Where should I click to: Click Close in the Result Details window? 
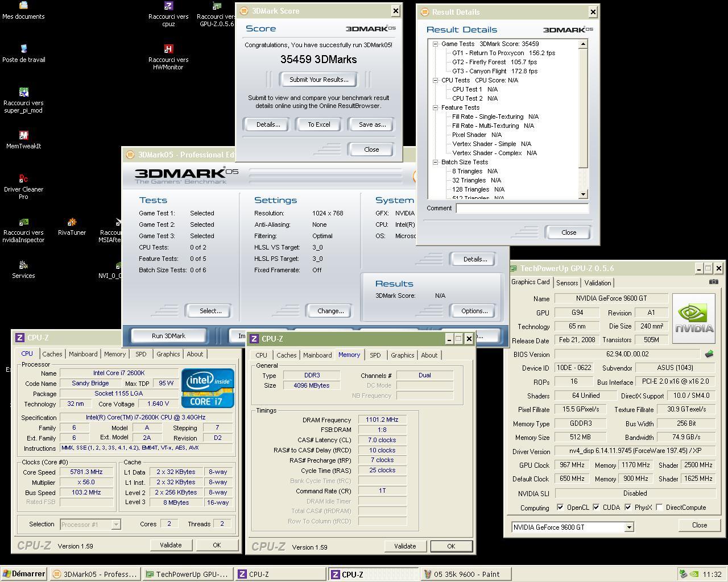coord(569,232)
